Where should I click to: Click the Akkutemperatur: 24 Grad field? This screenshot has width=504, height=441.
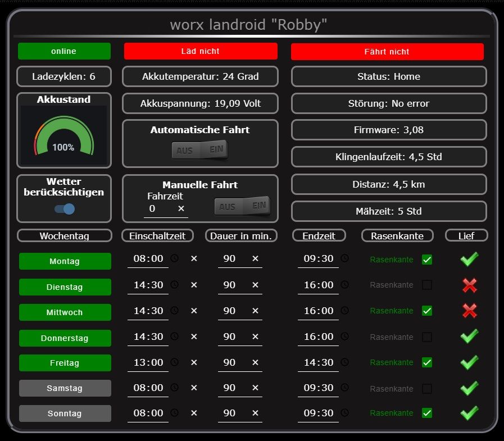200,76
